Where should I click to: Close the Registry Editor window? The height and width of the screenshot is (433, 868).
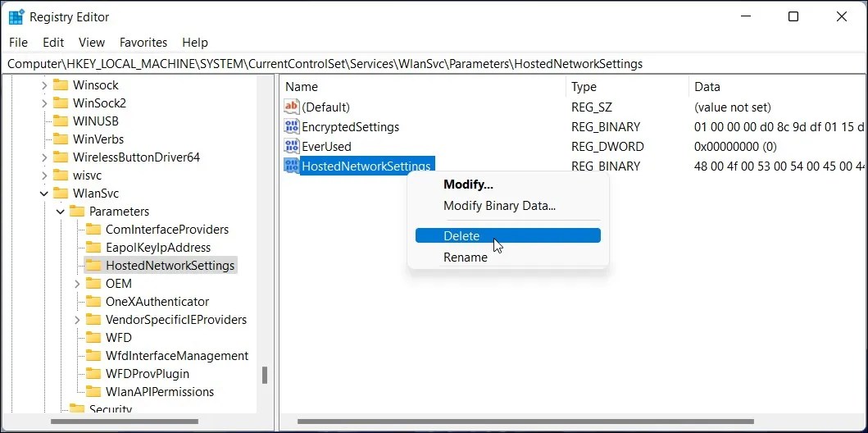tap(842, 16)
